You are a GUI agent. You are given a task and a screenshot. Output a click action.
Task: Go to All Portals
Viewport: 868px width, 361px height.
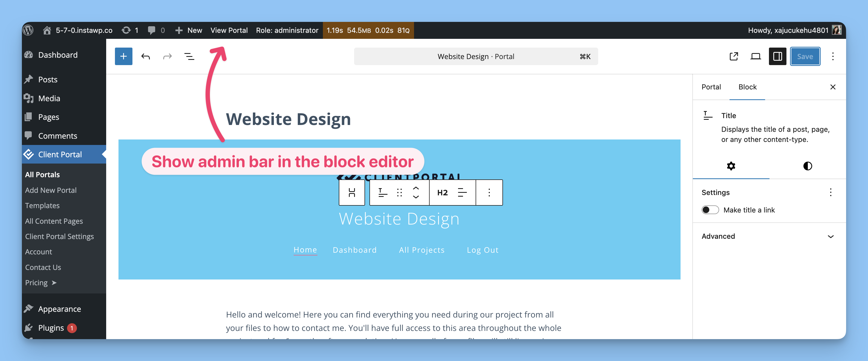pyautogui.click(x=42, y=174)
